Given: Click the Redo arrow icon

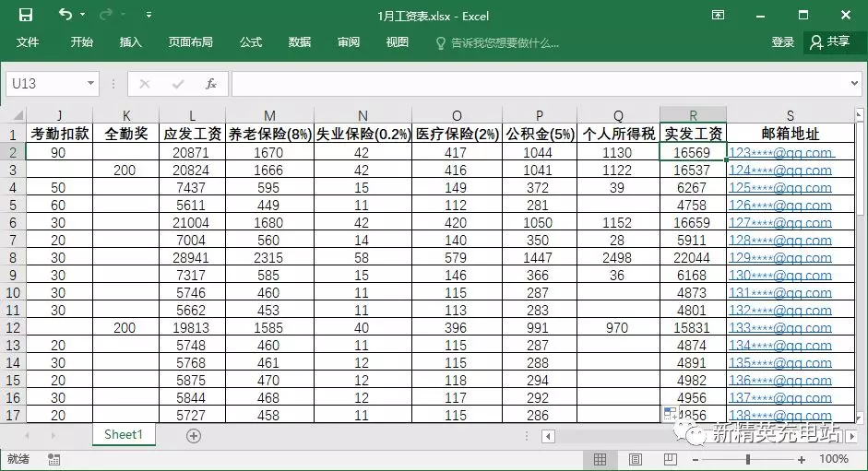Looking at the screenshot, I should coord(105,15).
